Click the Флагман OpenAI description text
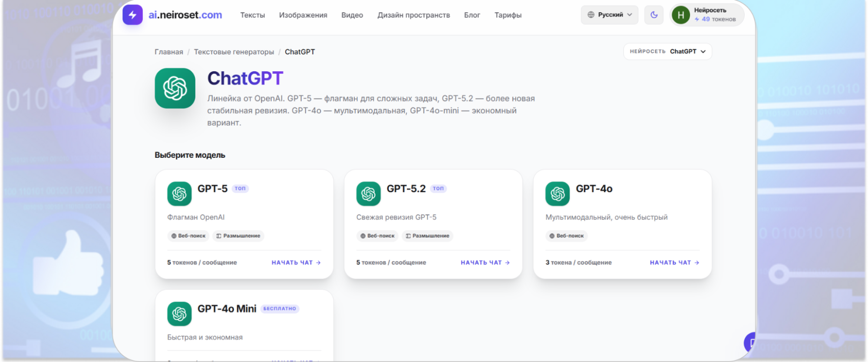 pos(196,217)
